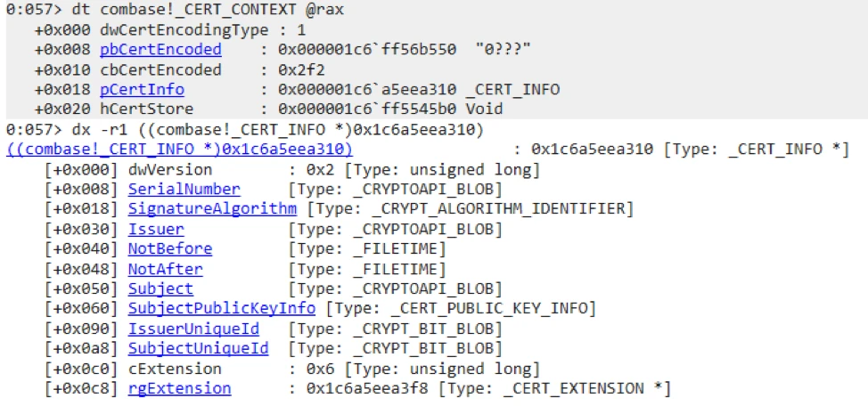Viewport: 868px width, 406px height.
Task: Inspect the NotAfter FILETIME link
Action: (x=165, y=268)
